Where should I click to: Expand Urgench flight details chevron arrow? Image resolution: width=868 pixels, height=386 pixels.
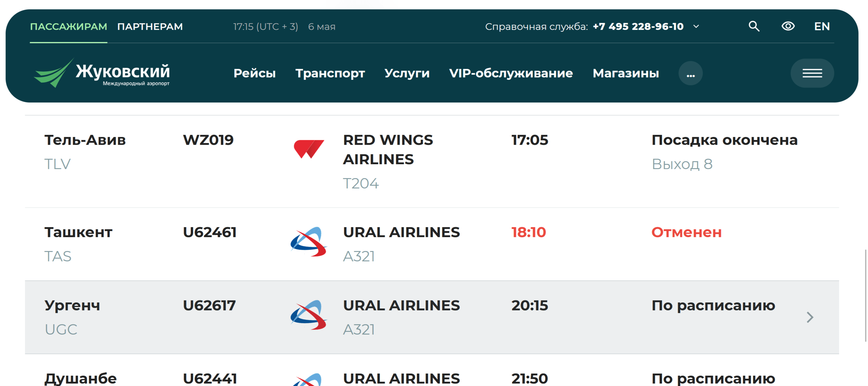tap(810, 317)
